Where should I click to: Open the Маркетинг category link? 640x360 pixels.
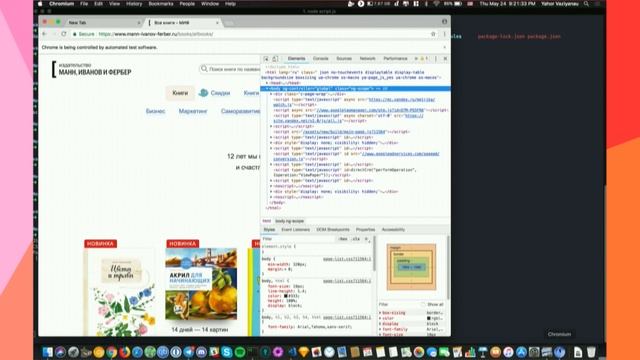point(193,111)
